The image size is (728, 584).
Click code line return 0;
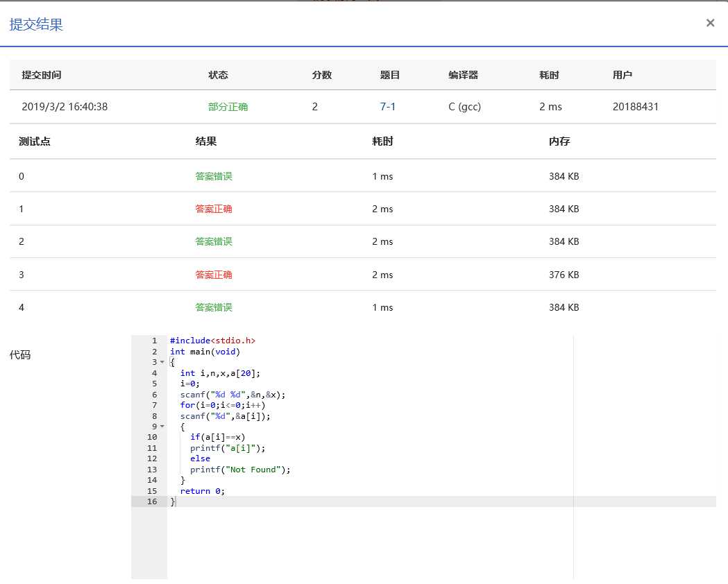point(203,491)
